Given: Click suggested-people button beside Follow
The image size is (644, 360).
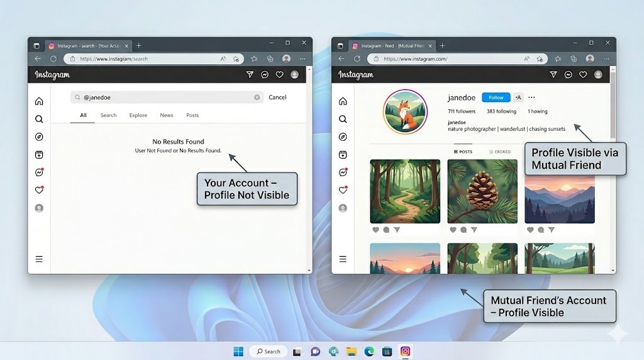Looking at the screenshot, I should 518,98.
